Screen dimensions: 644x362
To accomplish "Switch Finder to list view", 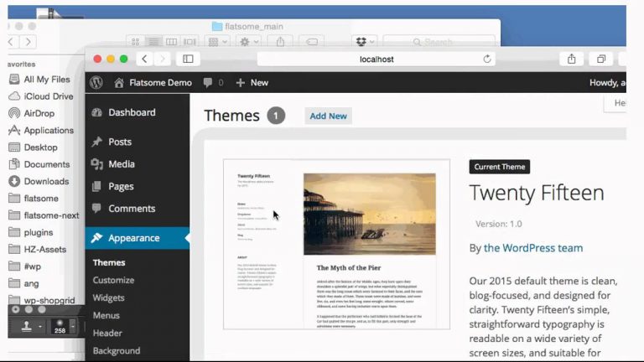I will coord(153,42).
